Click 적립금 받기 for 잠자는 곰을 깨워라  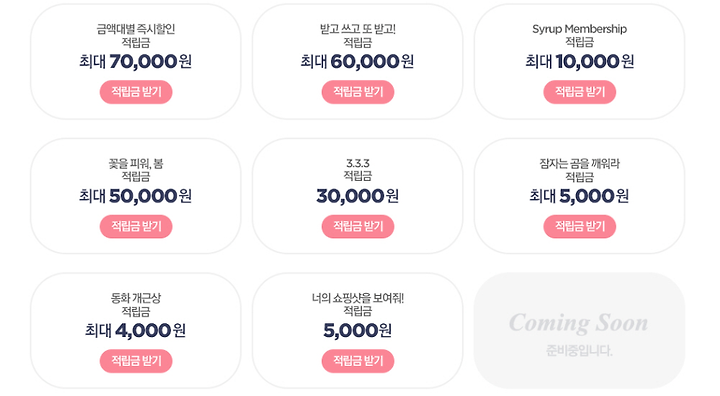click(579, 226)
